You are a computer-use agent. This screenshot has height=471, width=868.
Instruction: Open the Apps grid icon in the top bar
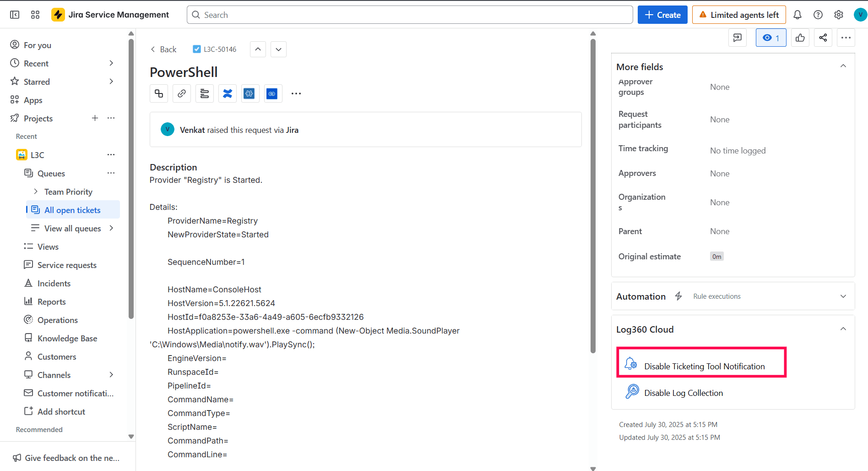pyautogui.click(x=35, y=14)
